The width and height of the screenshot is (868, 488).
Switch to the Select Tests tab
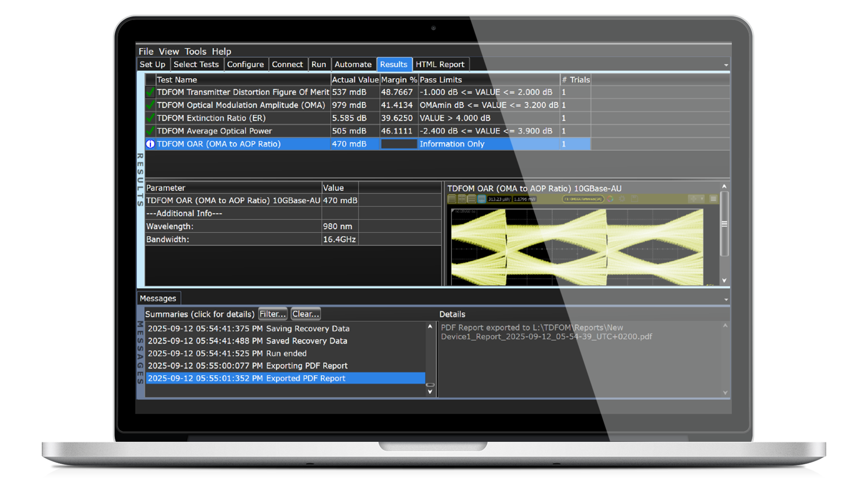196,64
